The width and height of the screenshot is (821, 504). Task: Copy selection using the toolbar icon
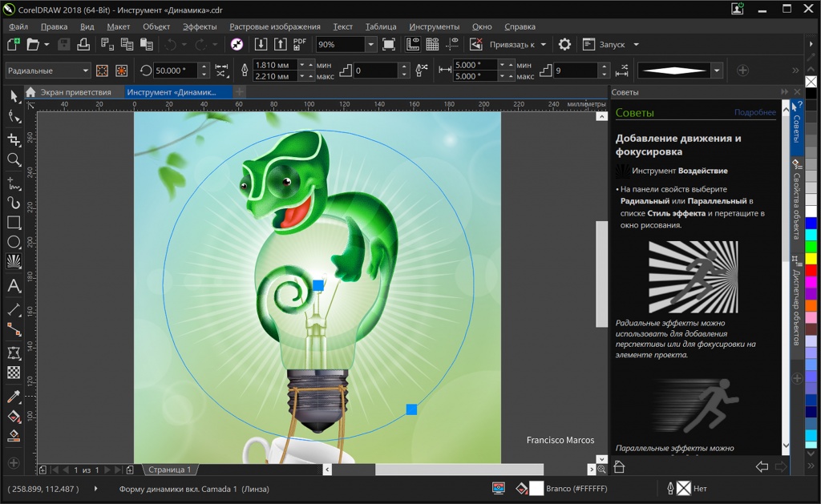[x=127, y=45]
